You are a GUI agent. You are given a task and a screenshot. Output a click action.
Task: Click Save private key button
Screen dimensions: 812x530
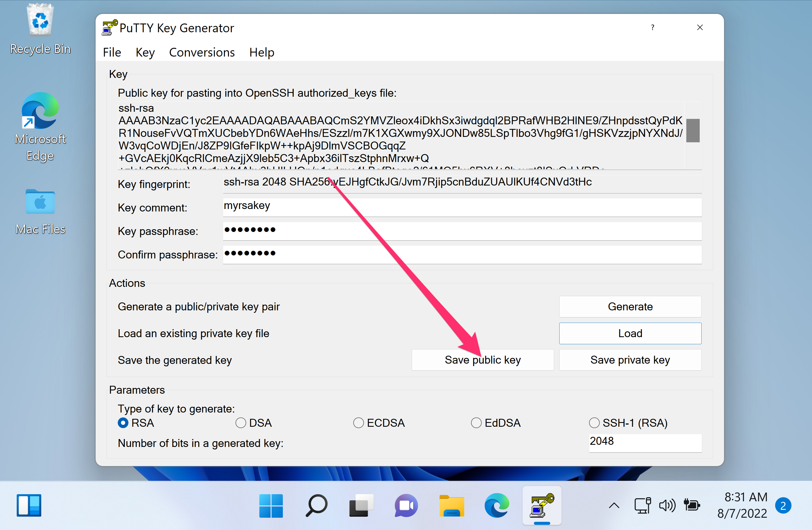click(630, 360)
